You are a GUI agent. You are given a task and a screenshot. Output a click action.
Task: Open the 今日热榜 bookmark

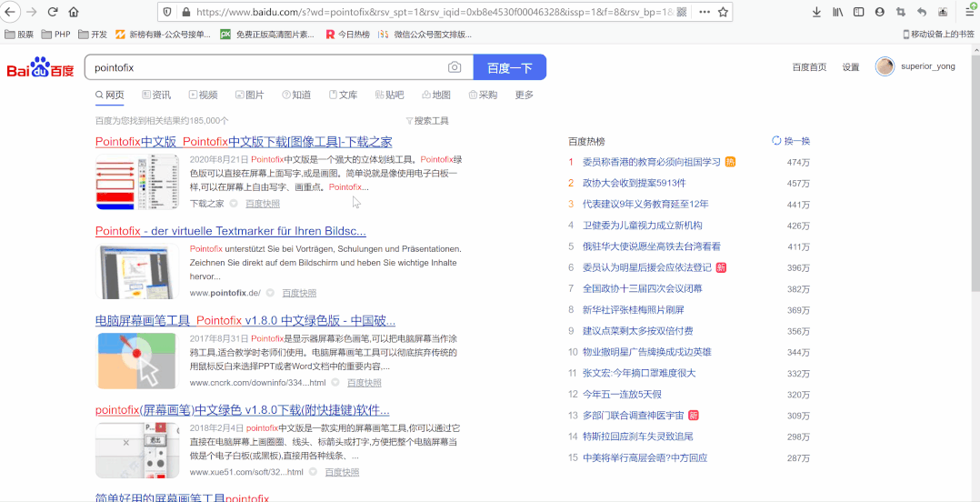coord(348,35)
